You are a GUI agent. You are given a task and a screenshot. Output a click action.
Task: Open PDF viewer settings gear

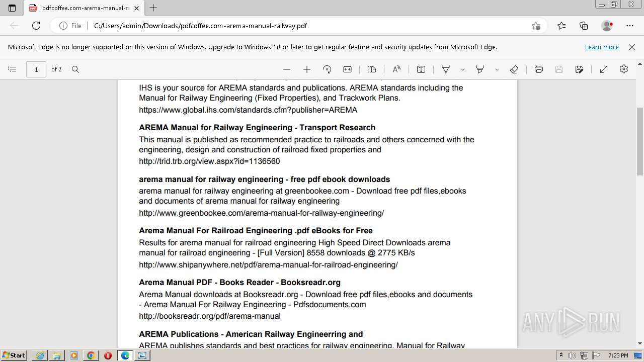[624, 69]
